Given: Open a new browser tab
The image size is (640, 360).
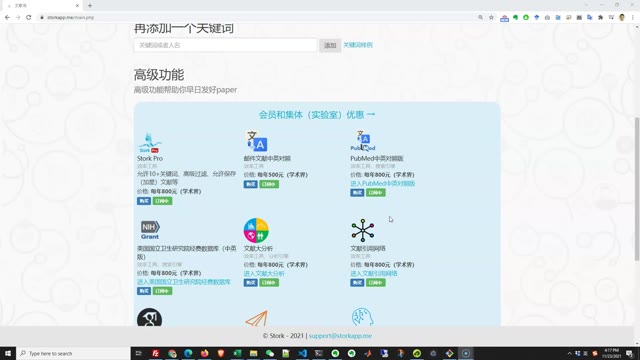Looking at the screenshot, I should (x=90, y=6).
